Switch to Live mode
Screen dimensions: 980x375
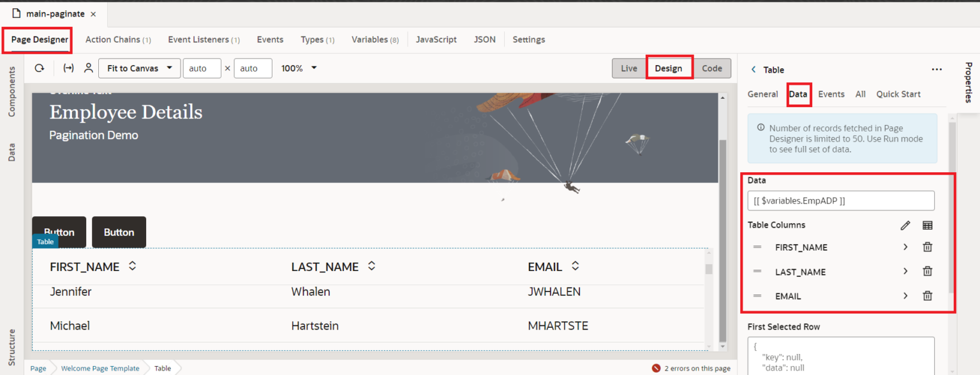tap(629, 68)
